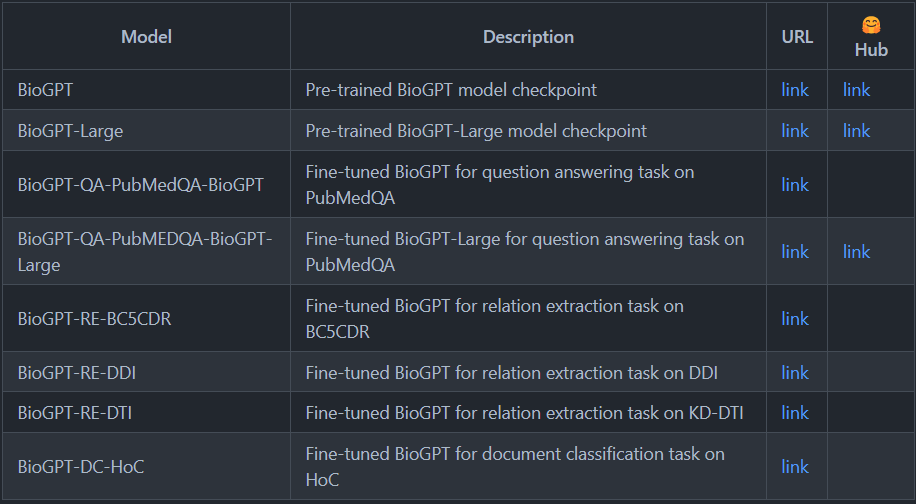Click the Model column header
Viewport: 916px width, 504px height.
[146, 37]
